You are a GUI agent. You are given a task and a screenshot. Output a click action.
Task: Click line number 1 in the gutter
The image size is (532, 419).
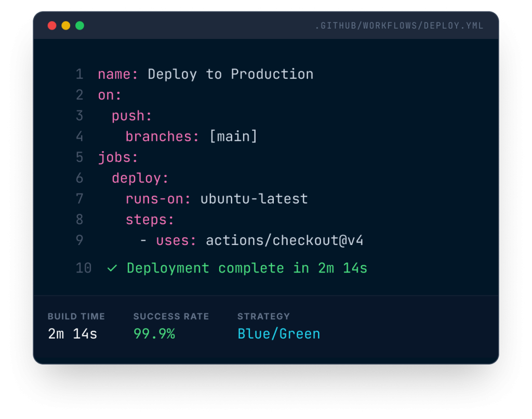pyautogui.click(x=79, y=74)
